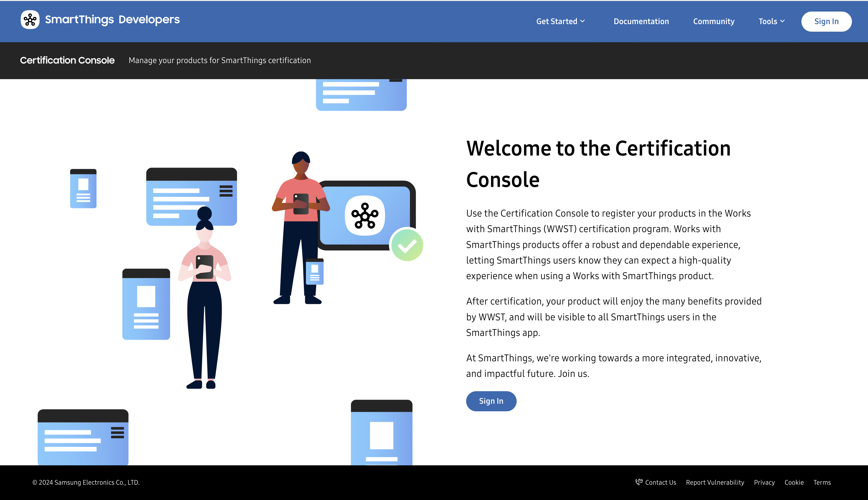Open the Cookie link in footer
The height and width of the screenshot is (500, 868).
pyautogui.click(x=794, y=482)
